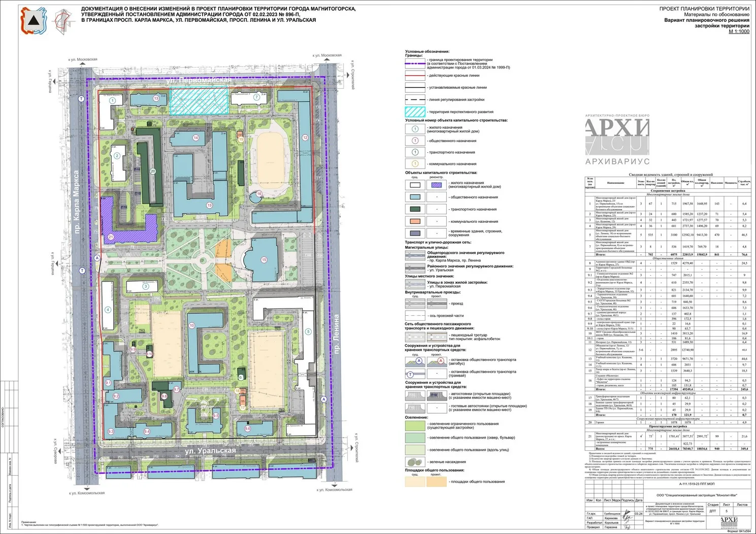
Task: Select building marker 21 on purple hatched building
Action: [111, 237]
